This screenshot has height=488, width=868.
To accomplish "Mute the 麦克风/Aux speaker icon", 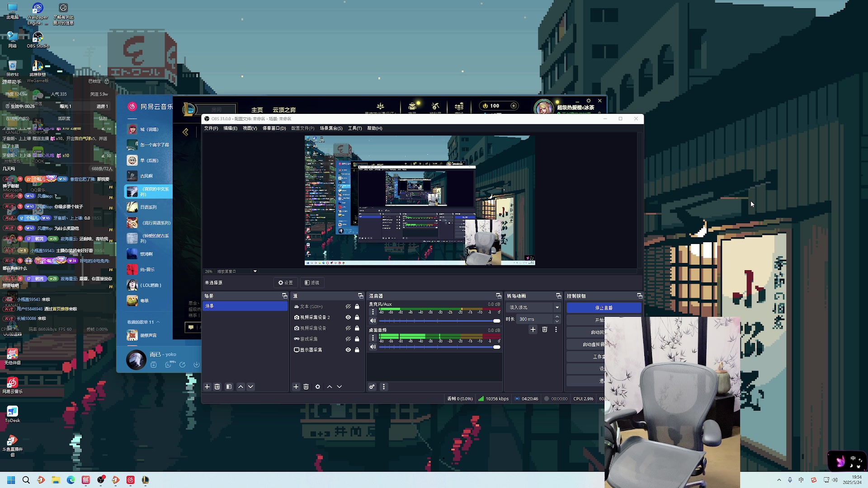I will (x=373, y=321).
